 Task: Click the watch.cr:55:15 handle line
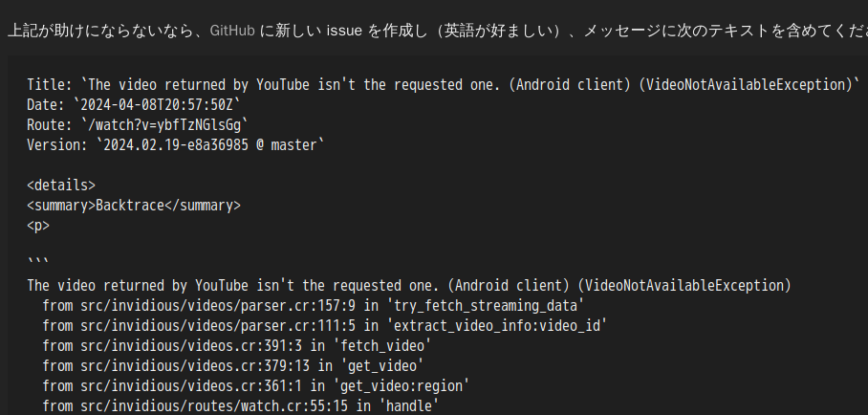tap(241, 406)
